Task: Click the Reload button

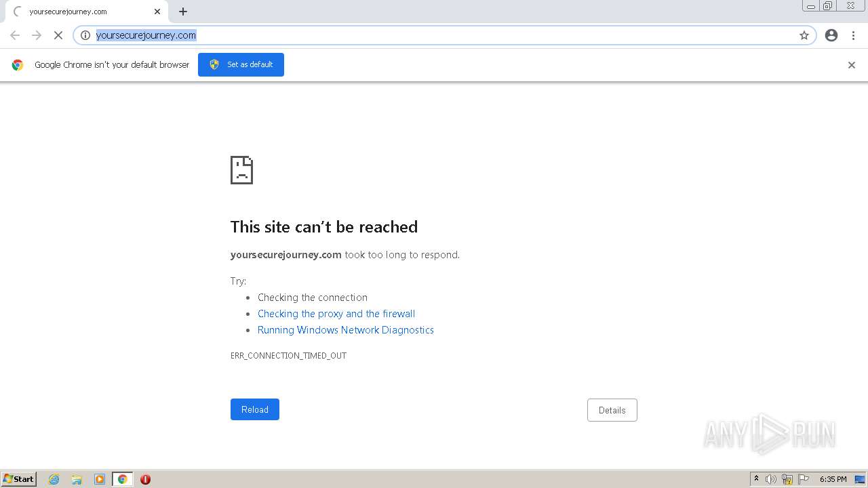Action: pos(255,409)
